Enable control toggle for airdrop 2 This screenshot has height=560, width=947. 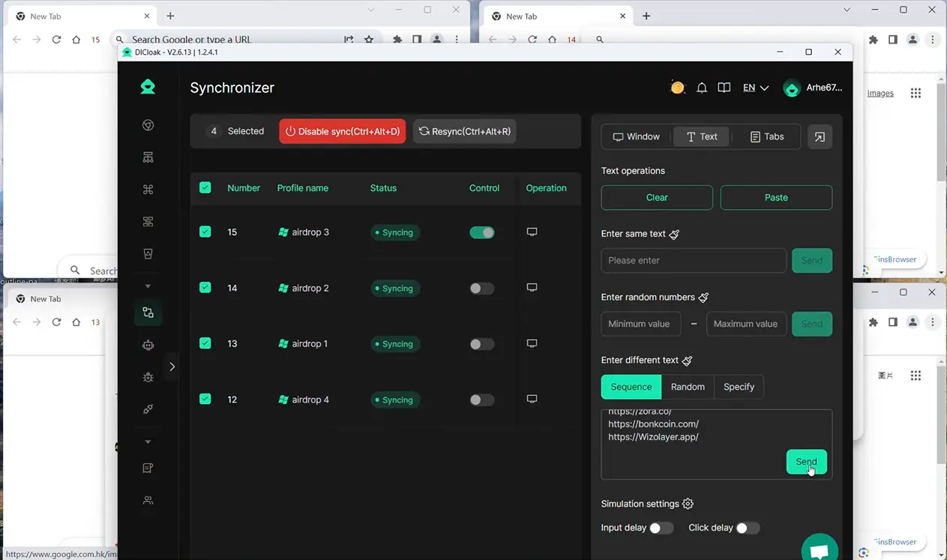[x=482, y=289]
